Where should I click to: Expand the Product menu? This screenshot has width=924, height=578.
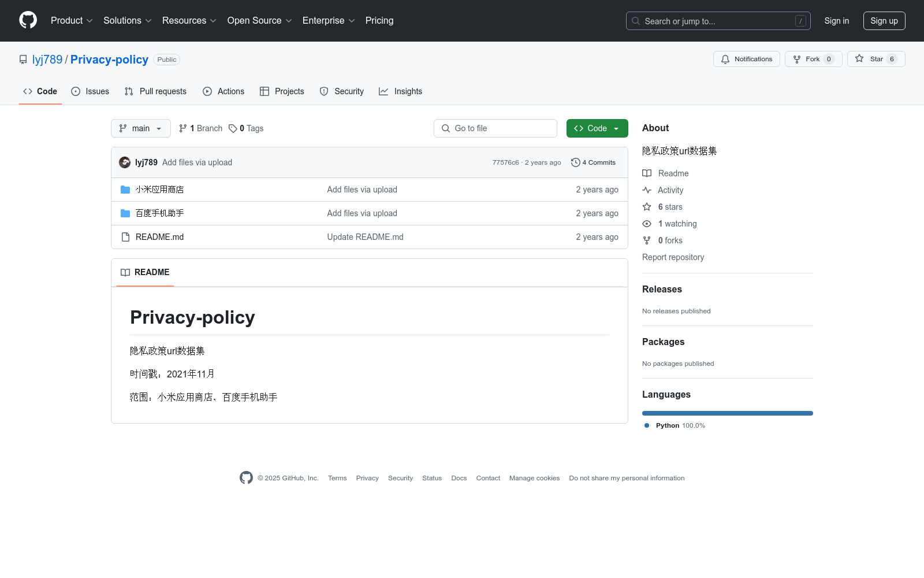click(72, 21)
